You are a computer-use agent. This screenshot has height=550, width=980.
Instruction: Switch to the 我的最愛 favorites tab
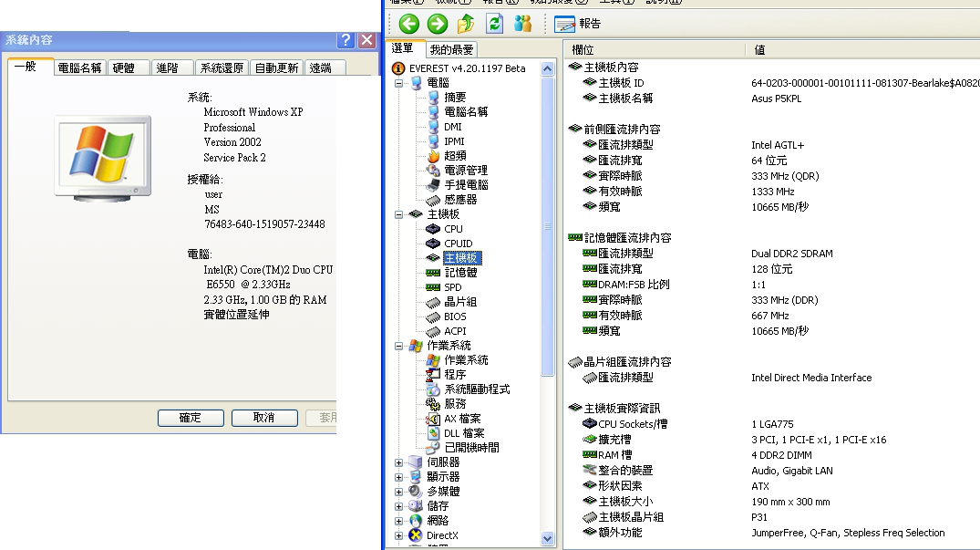(451, 49)
